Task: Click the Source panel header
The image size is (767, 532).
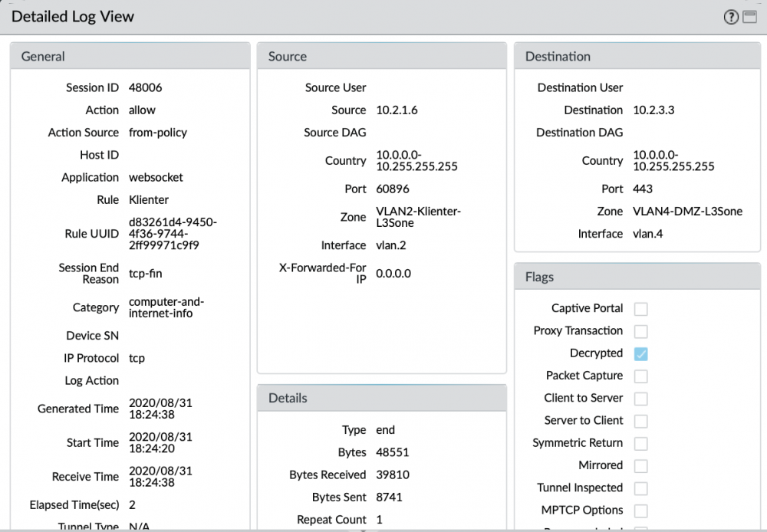Action: (x=288, y=56)
